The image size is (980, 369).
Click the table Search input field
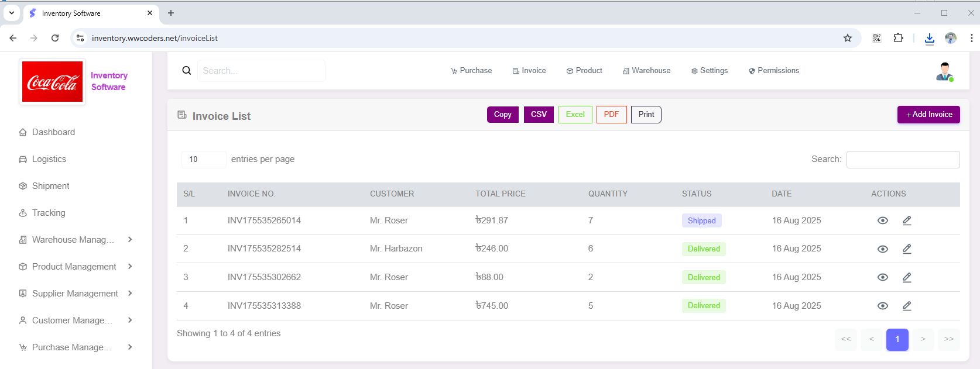[x=903, y=159]
